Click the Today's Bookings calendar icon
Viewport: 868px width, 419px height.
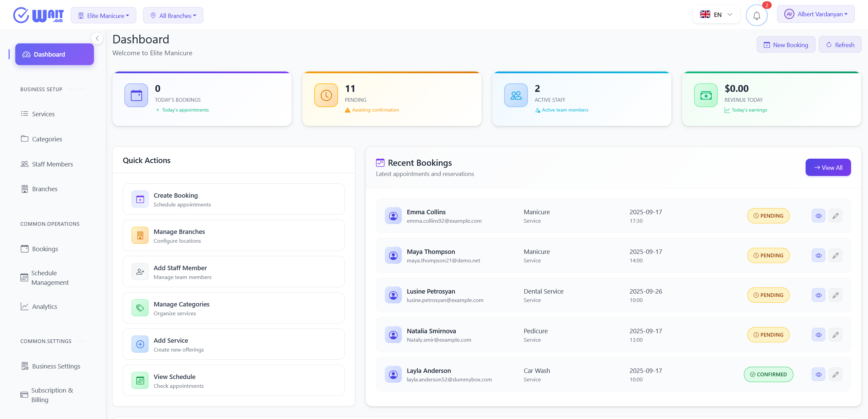click(x=136, y=95)
